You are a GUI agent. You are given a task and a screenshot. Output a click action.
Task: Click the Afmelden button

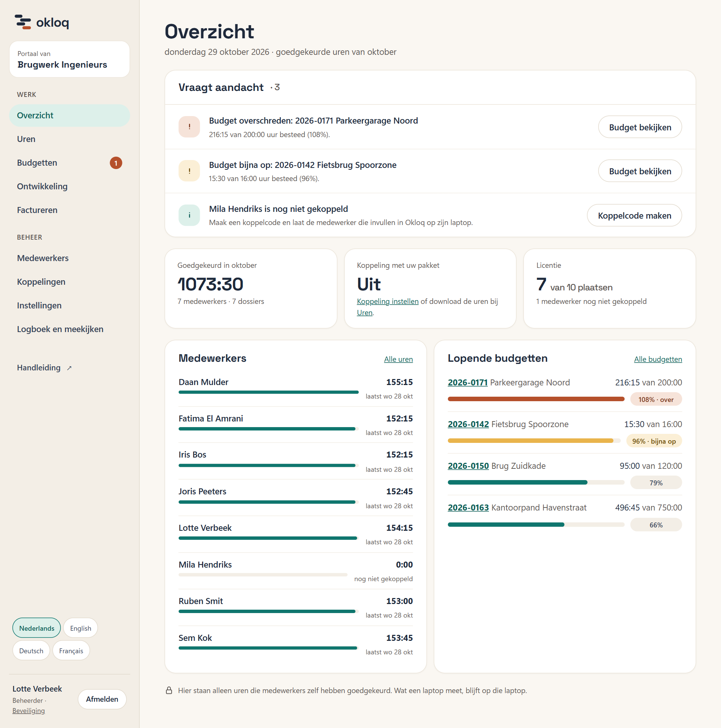[x=102, y=699]
